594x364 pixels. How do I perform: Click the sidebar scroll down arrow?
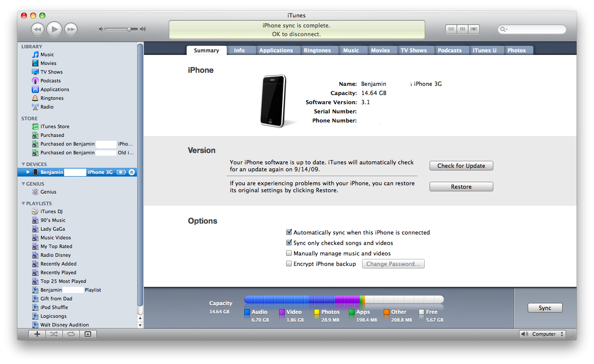point(140,325)
